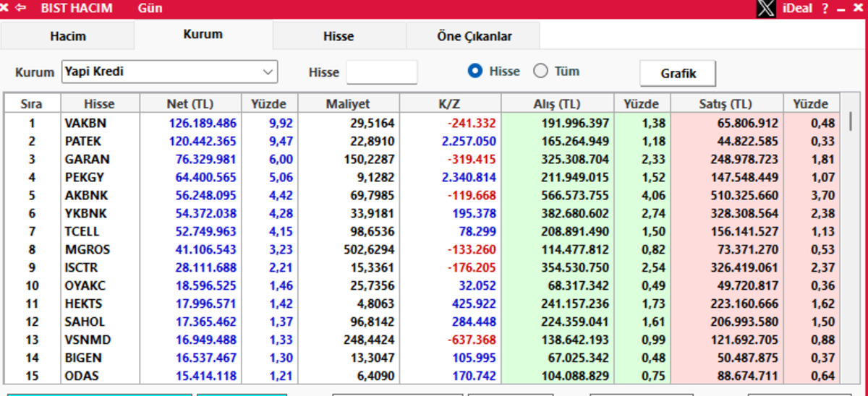Click Alış value 67.025.342
Viewport: 868px width, 396px height.
[x=579, y=358]
